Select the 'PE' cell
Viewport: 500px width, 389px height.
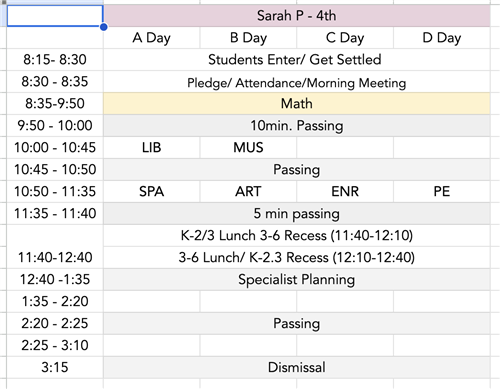(x=442, y=192)
